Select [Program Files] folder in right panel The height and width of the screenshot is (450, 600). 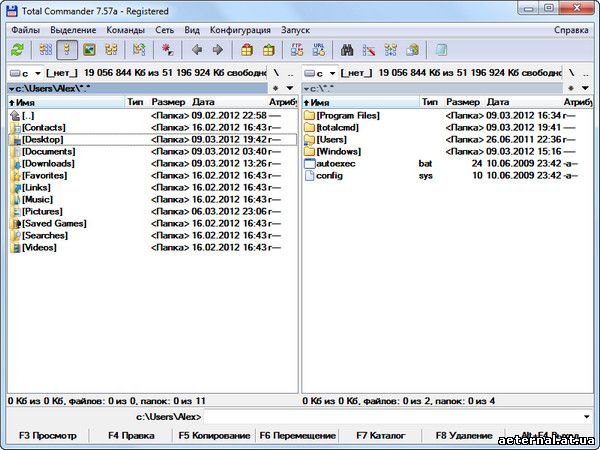pos(447,116)
